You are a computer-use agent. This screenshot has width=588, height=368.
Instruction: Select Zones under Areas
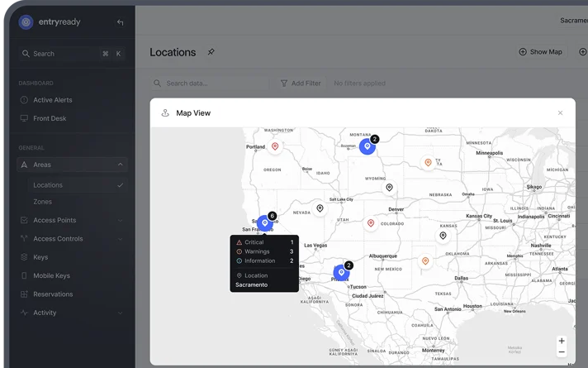tap(42, 202)
